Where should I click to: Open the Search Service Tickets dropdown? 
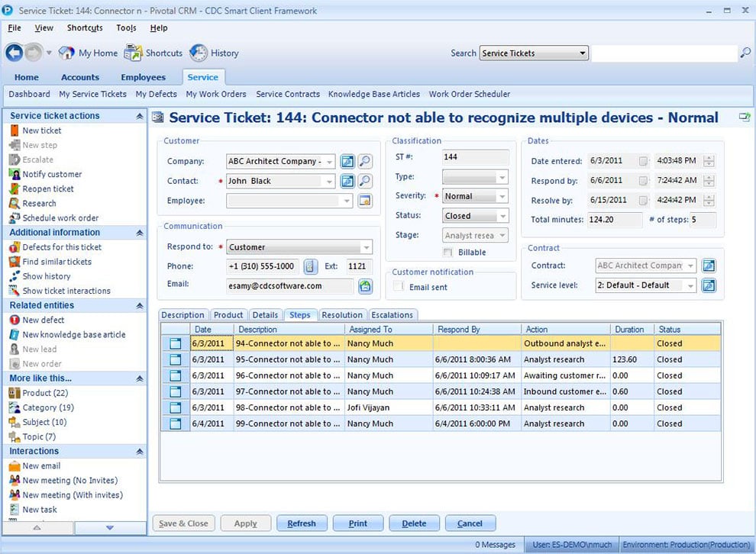coord(583,53)
